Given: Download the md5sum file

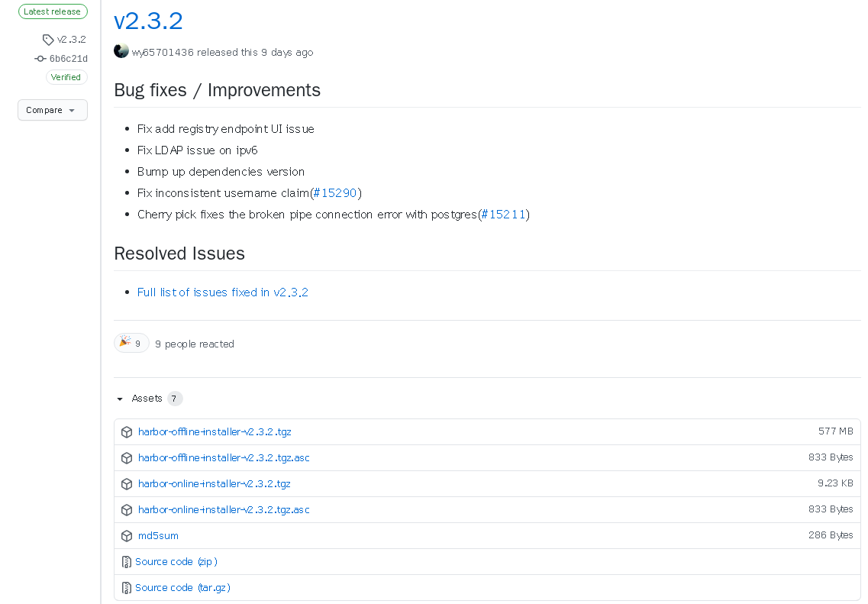Looking at the screenshot, I should [x=158, y=536].
